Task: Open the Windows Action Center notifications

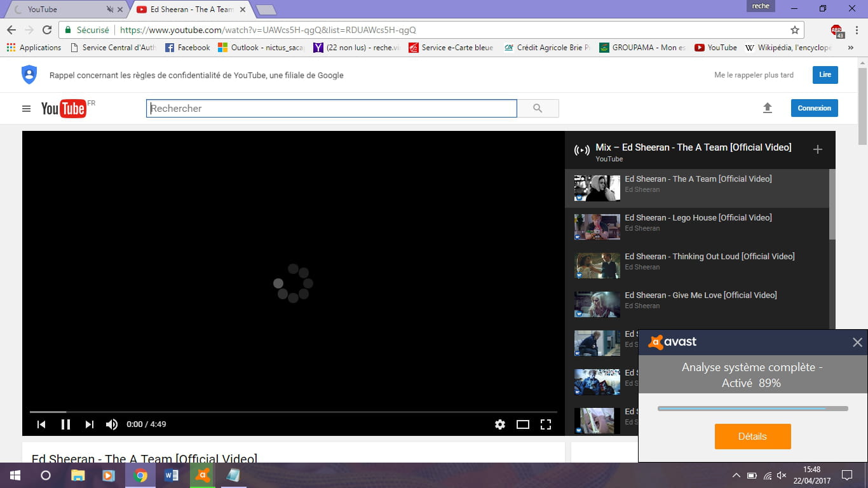Action: [x=847, y=475]
